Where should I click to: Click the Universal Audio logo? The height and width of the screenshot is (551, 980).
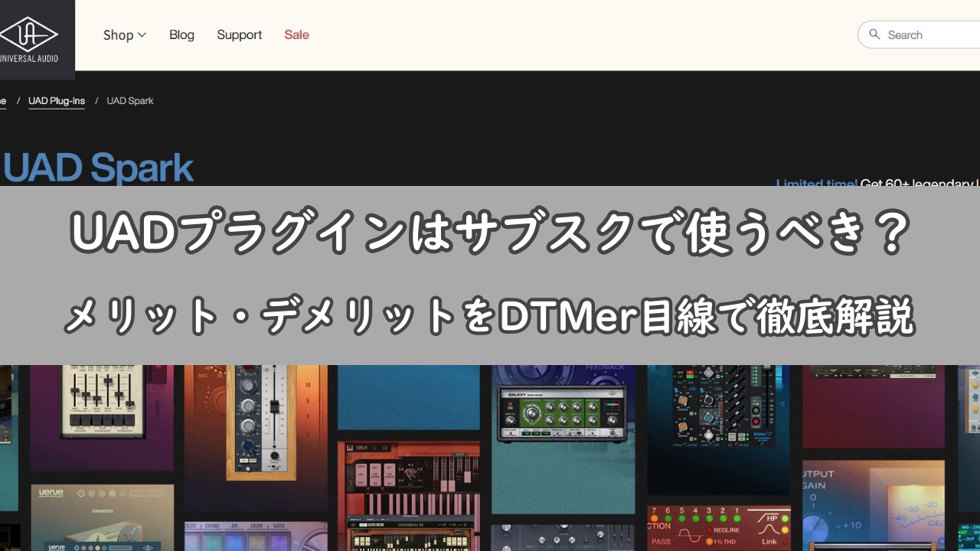31,38
